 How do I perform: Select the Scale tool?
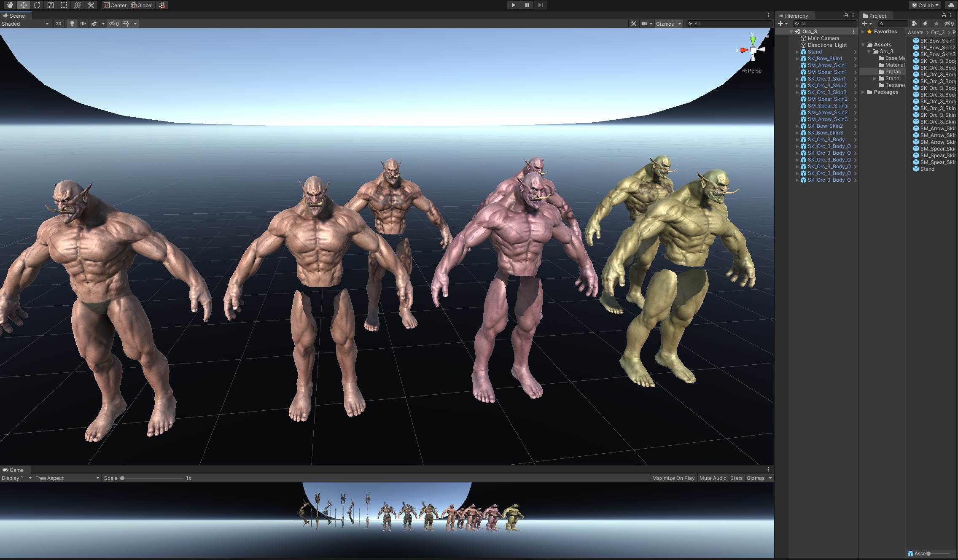point(51,5)
